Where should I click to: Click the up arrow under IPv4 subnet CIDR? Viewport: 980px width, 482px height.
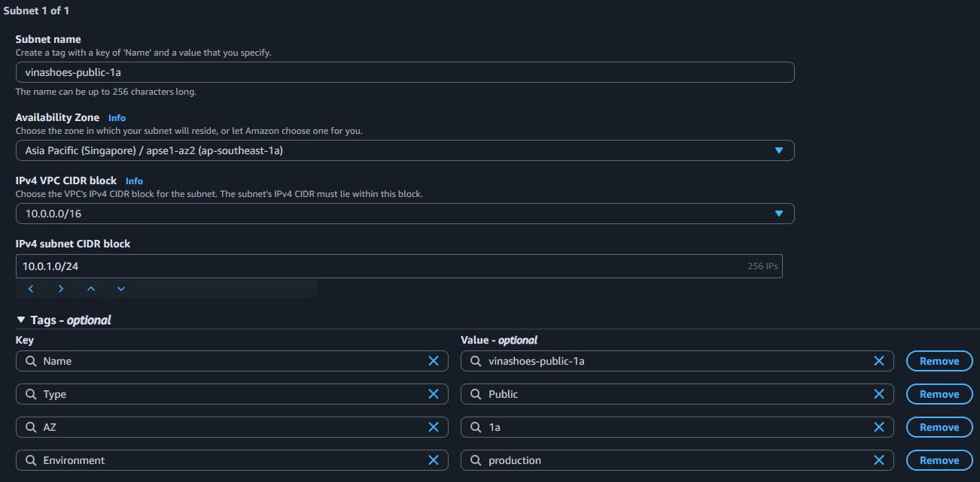pos(91,288)
